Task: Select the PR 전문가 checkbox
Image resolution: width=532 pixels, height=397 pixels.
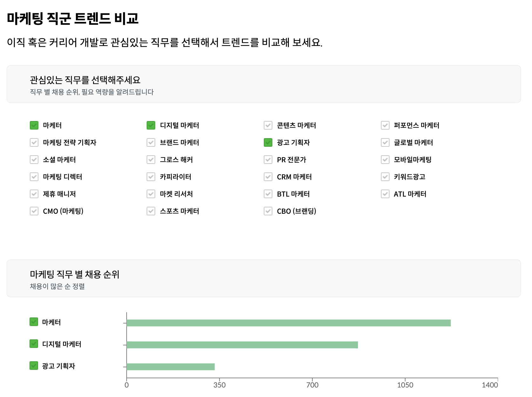Action: 268,160
